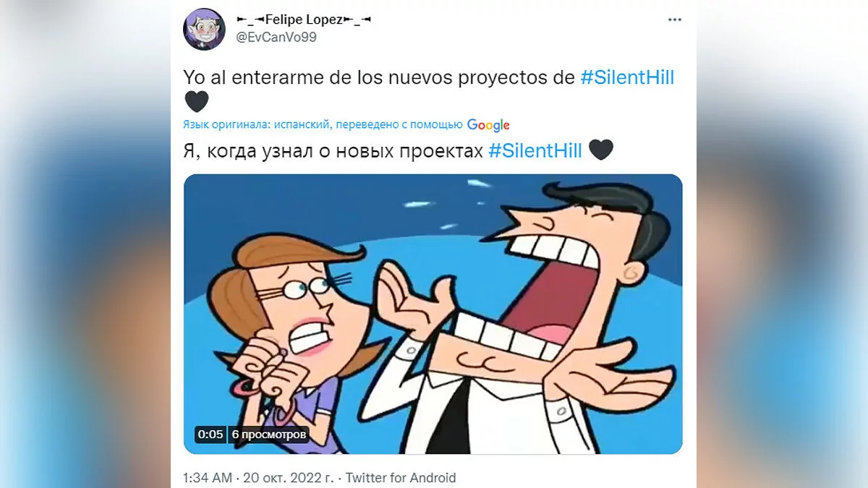Click the 'Язык оригинала: испанский' translation notice

click(x=256, y=124)
